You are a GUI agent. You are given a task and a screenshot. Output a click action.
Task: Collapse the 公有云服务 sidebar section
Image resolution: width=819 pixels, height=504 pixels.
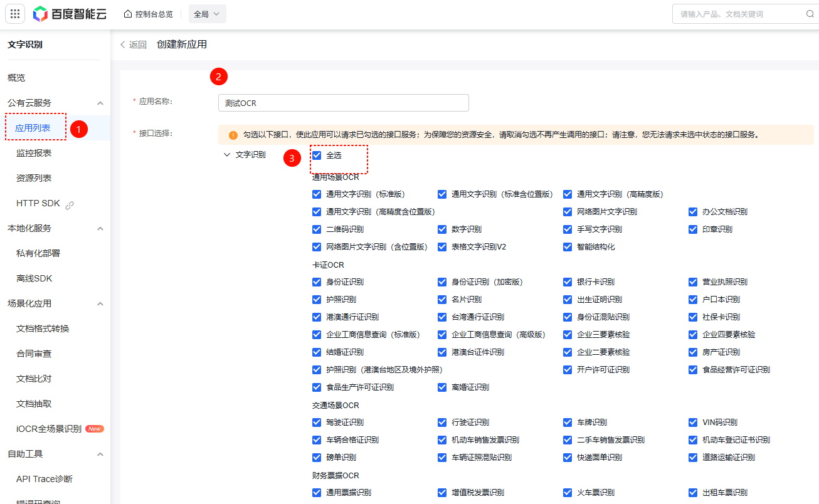tap(100, 103)
